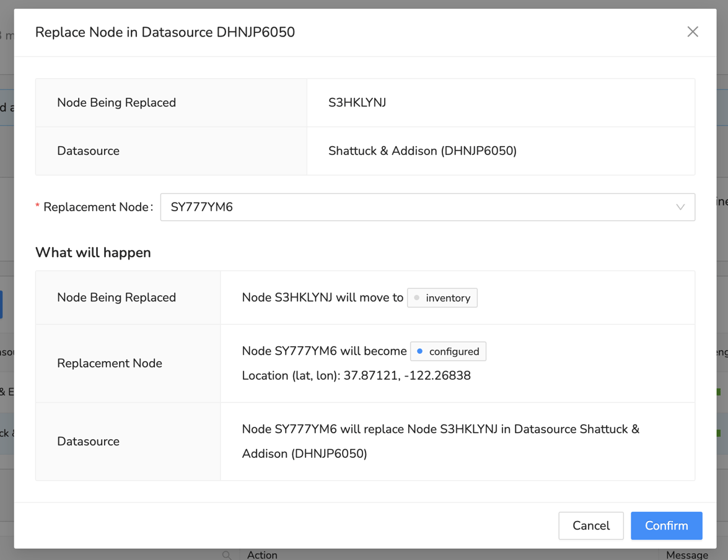Cancel the node replacement

pos(590,525)
